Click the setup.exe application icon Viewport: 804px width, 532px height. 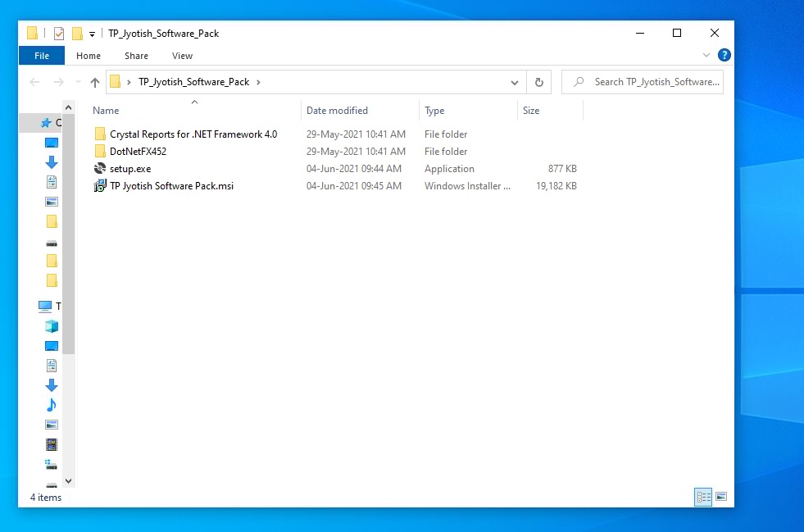coord(100,169)
